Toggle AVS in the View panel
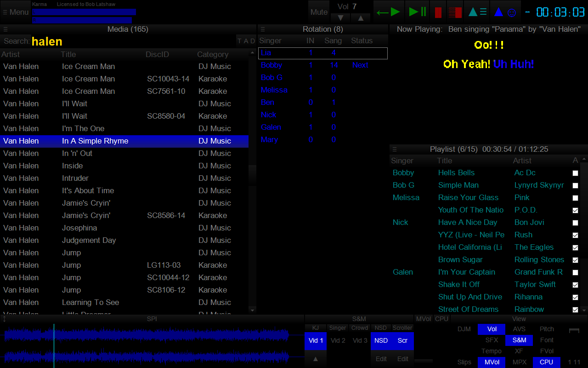This screenshot has width=588, height=368. click(519, 329)
